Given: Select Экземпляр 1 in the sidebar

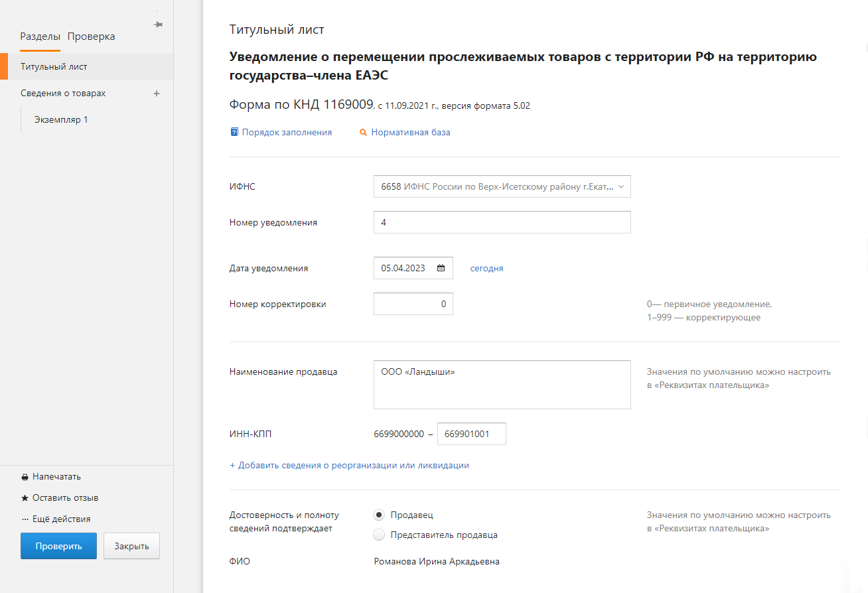Looking at the screenshot, I should (x=61, y=120).
